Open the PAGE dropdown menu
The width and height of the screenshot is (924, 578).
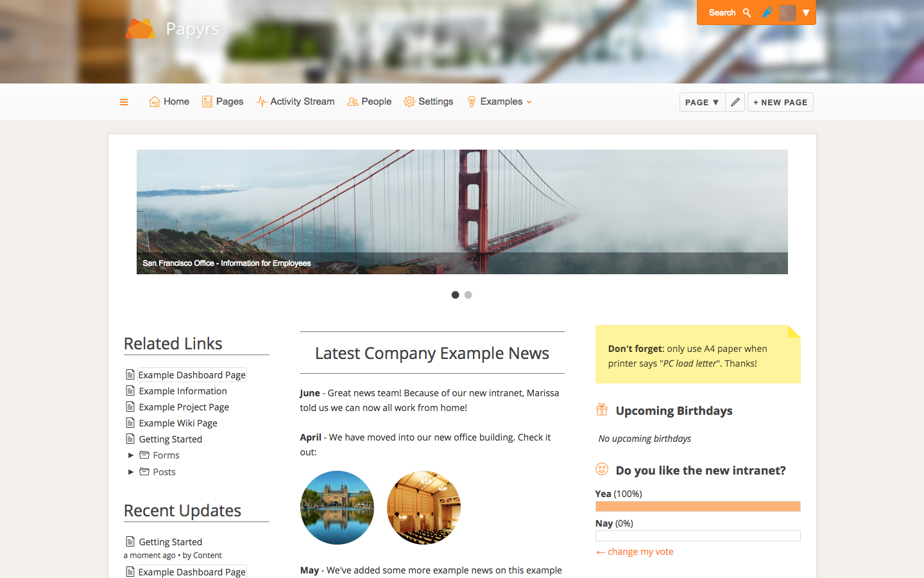(x=702, y=102)
